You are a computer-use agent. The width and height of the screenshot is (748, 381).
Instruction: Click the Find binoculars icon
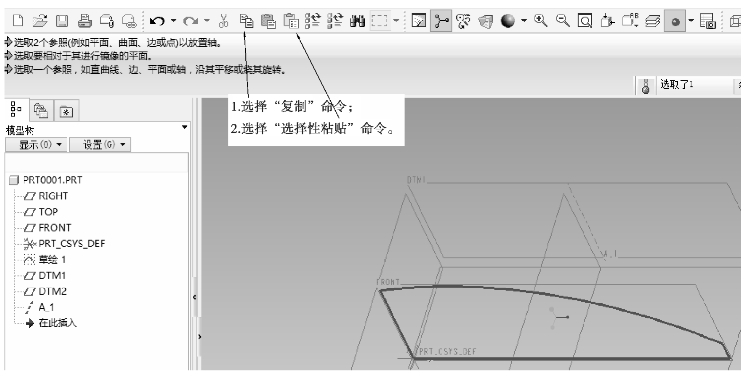357,21
